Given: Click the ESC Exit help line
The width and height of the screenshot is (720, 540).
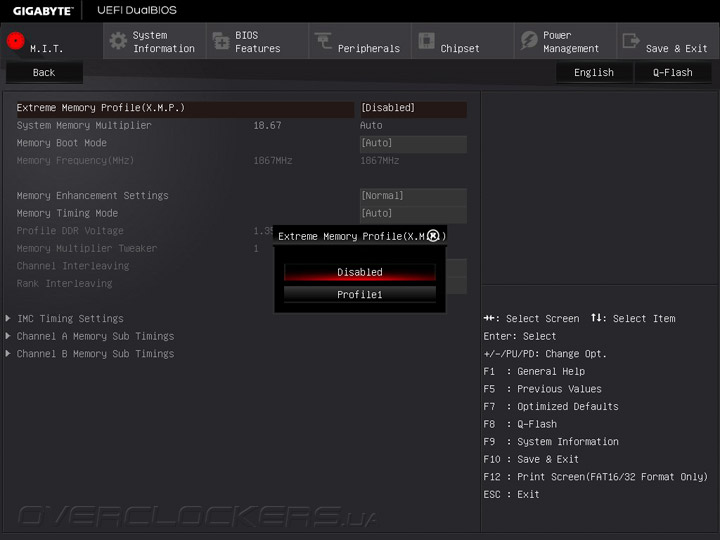Looking at the screenshot, I should [x=511, y=494].
